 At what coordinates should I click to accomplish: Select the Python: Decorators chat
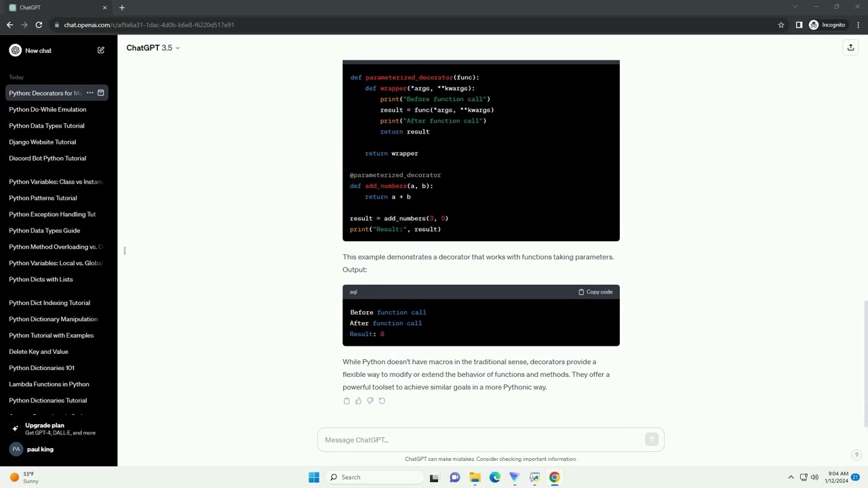click(x=45, y=93)
